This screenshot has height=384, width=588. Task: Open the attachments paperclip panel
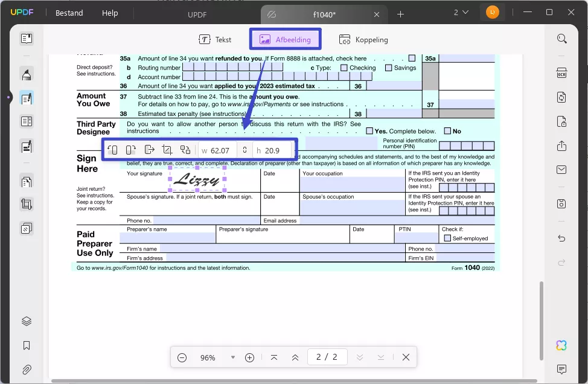[27, 370]
